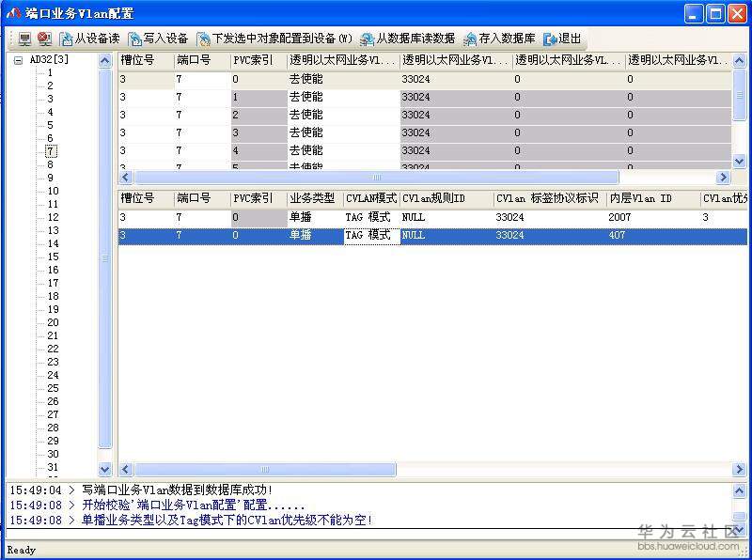Click log panel scroll up arrow

(x=739, y=490)
